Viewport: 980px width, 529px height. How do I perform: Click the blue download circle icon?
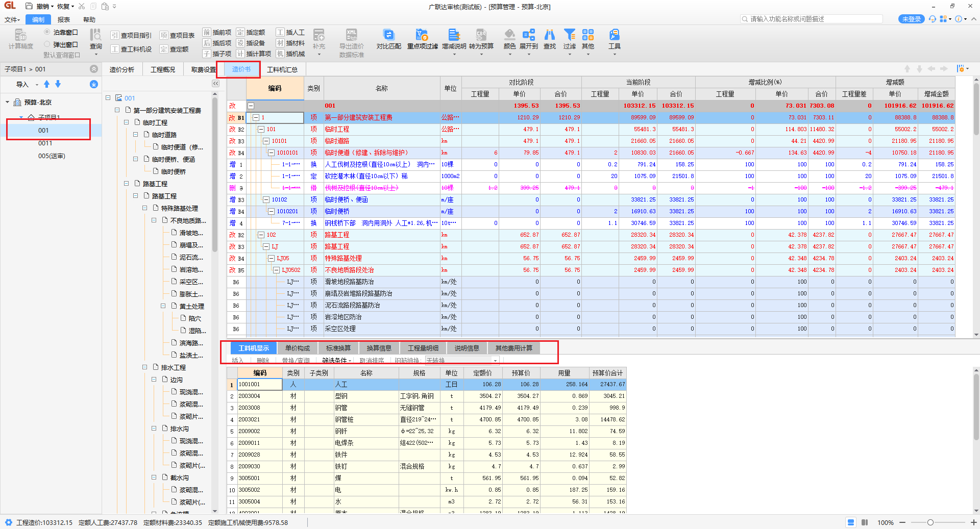[x=94, y=84]
